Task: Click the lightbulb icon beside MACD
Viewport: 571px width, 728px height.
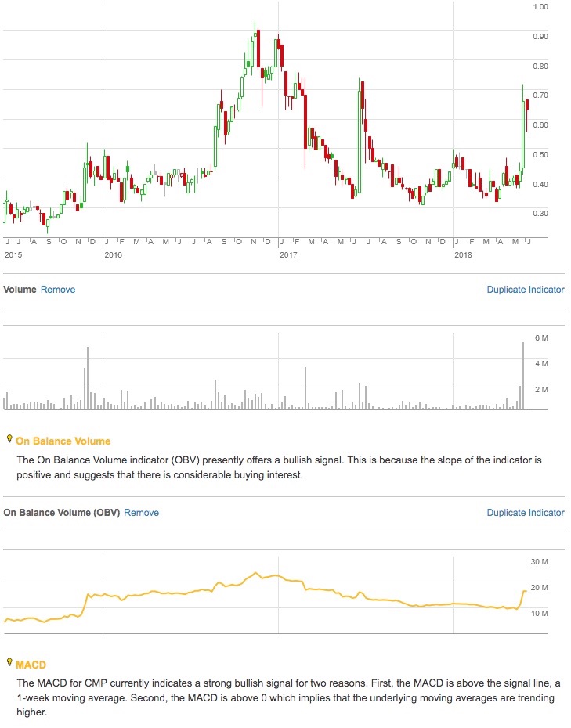Action: tap(9, 662)
